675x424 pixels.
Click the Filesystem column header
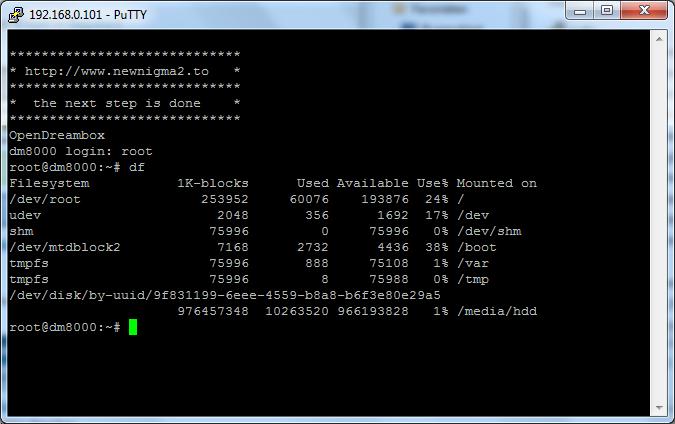[49, 183]
